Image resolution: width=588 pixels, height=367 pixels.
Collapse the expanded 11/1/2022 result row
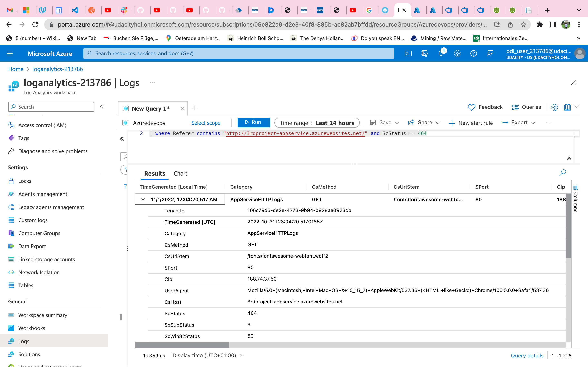click(143, 200)
